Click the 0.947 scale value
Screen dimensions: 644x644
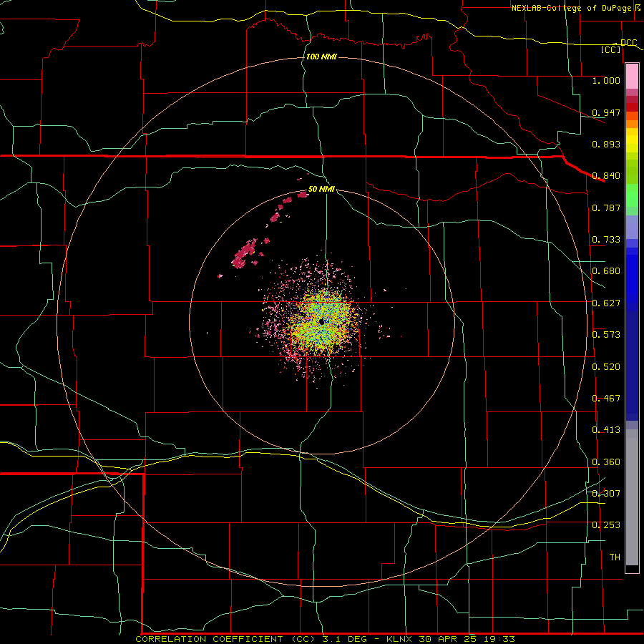606,112
